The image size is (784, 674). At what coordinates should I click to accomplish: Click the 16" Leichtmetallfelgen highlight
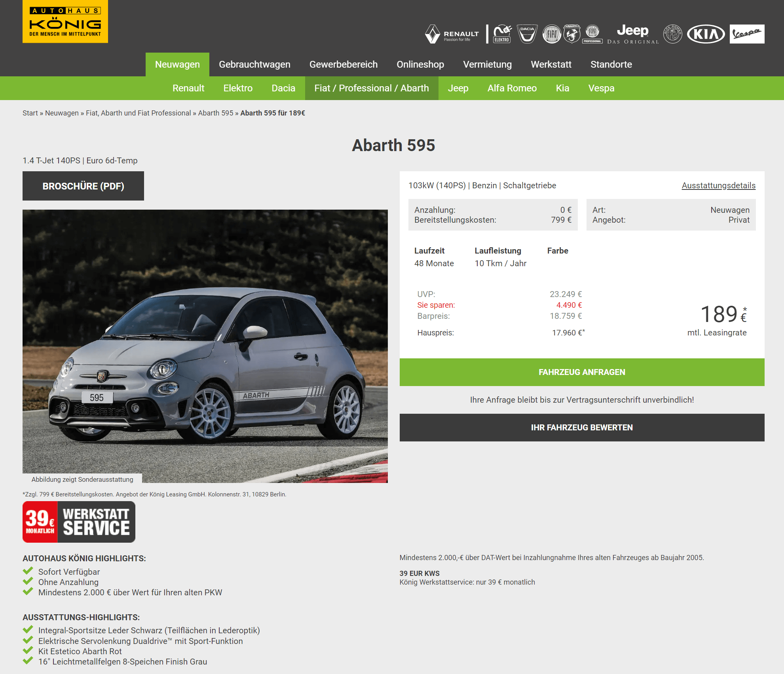click(123, 662)
